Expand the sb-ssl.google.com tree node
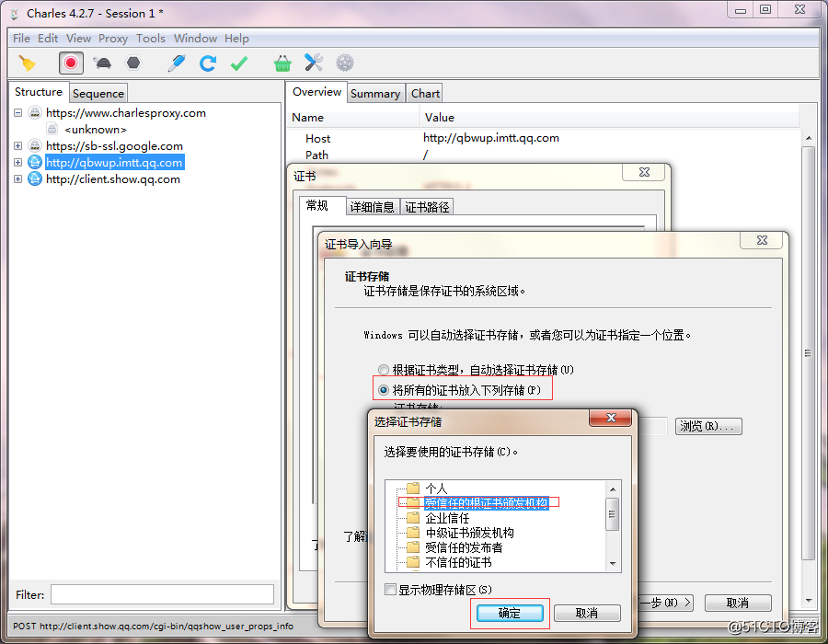 point(18,145)
